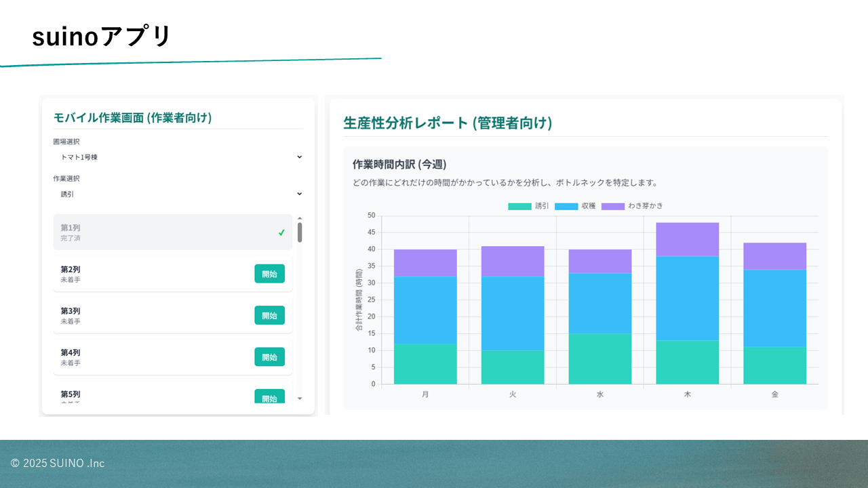This screenshot has height=488, width=868.
Task: Click the 作業時間内訳 (今週) chart title
Action: pyautogui.click(x=399, y=165)
